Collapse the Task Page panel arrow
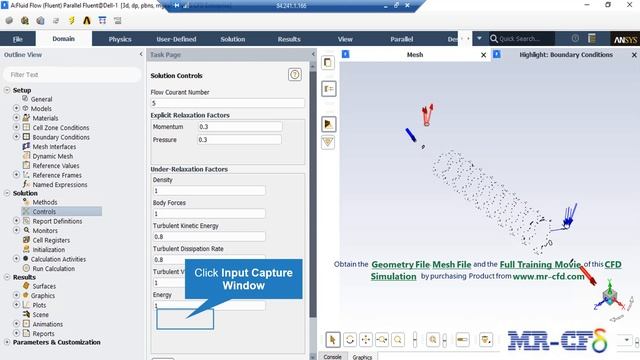The image size is (640, 360). pos(313,54)
